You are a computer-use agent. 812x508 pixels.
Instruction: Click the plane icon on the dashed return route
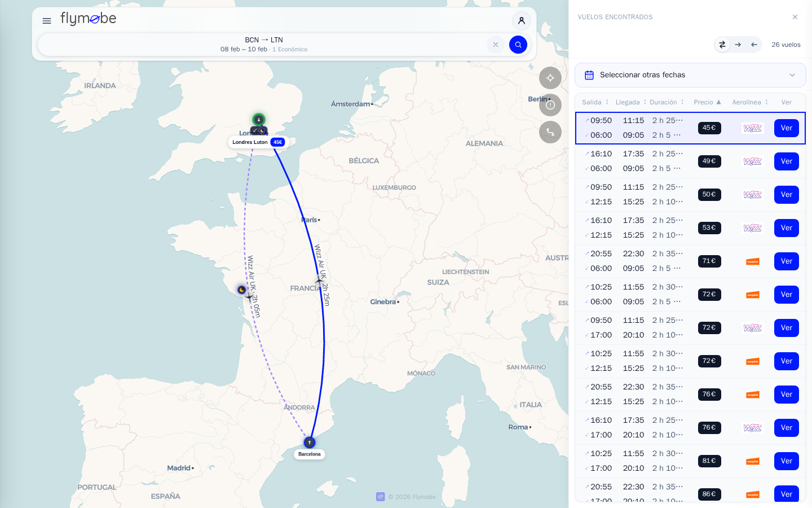click(x=249, y=297)
